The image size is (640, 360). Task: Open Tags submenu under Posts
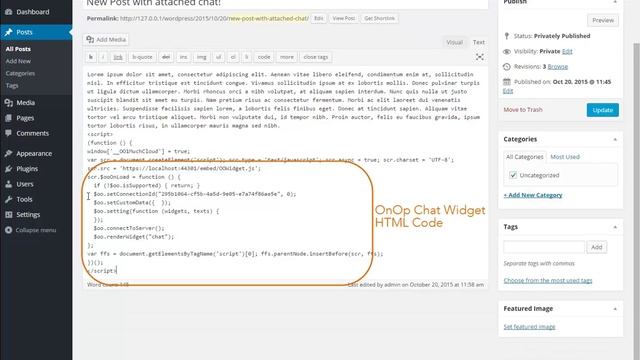12,86
